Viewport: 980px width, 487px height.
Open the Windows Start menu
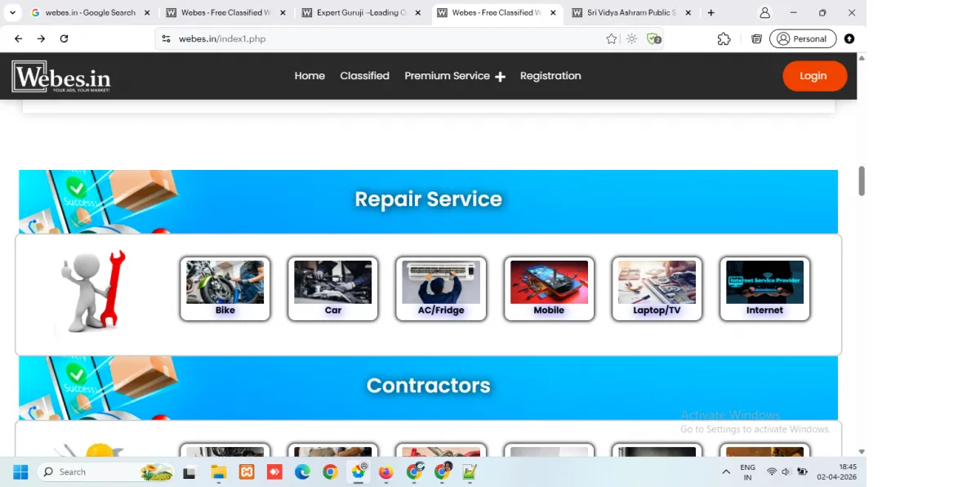[20, 472]
